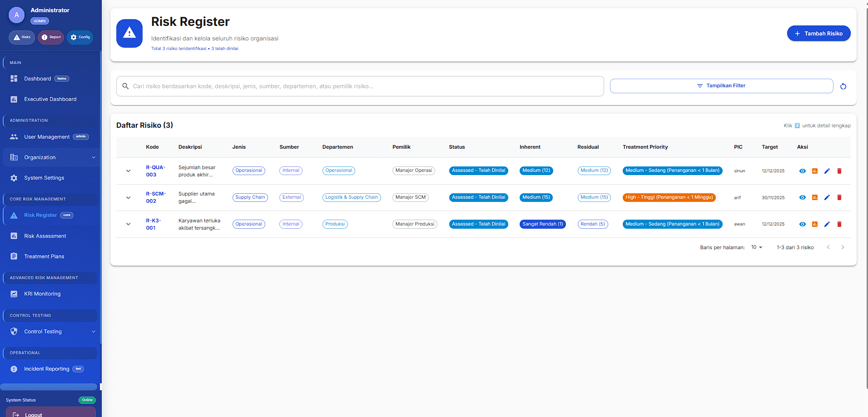
Task: Click the refresh icon beside Tampilkan Filter
Action: tap(843, 86)
